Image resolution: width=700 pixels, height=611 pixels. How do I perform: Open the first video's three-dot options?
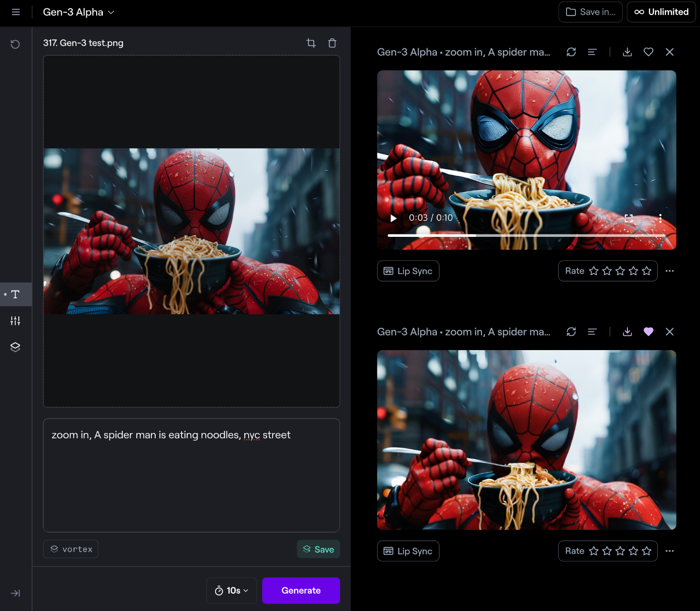click(x=660, y=218)
